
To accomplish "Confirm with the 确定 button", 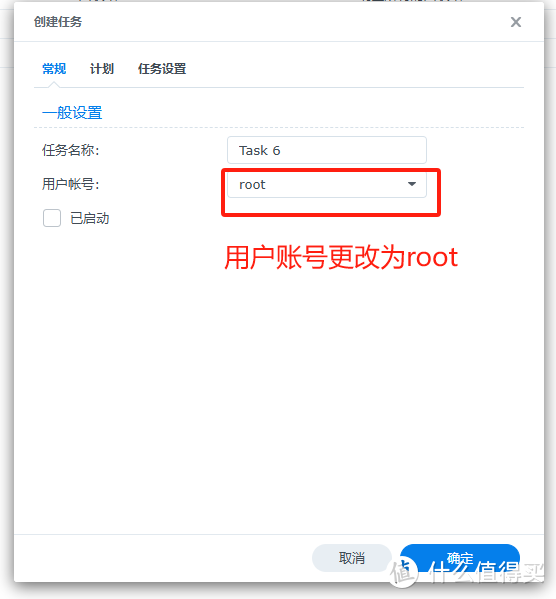I will (460, 558).
